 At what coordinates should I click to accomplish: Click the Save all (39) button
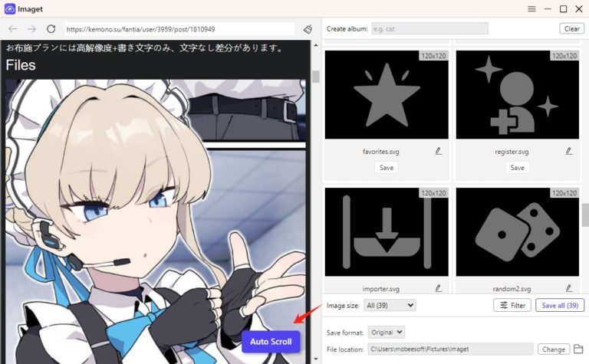pos(559,305)
